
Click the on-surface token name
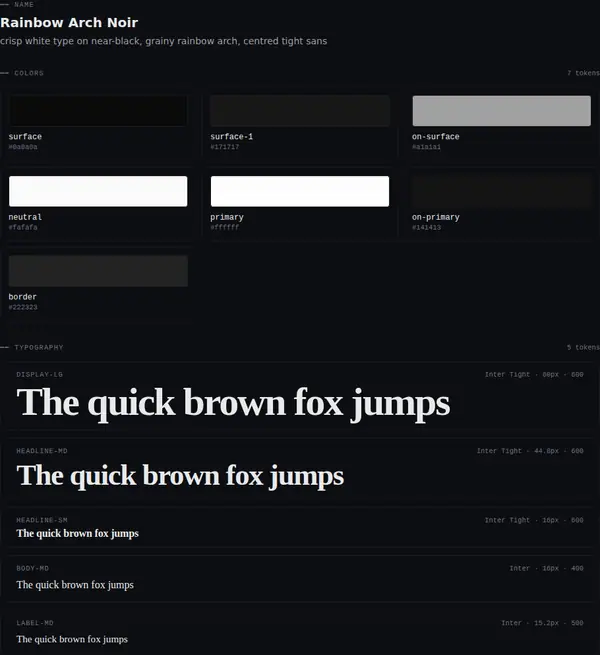click(x=435, y=137)
